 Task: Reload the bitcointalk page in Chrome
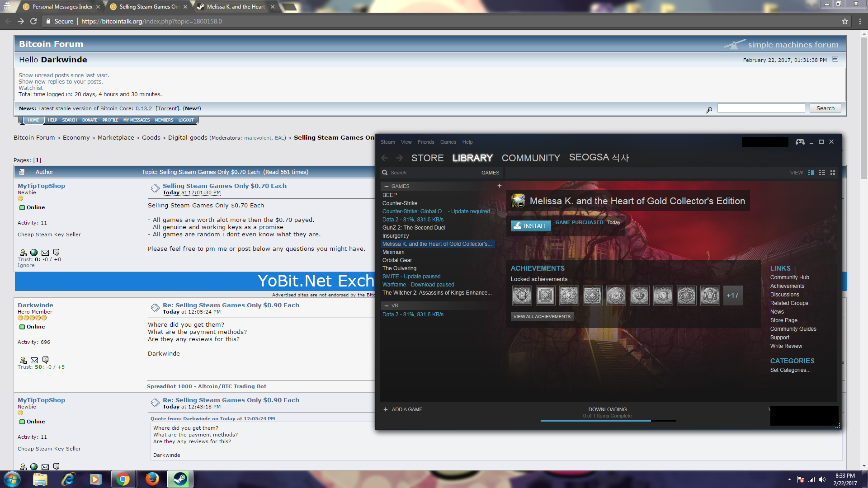33,21
